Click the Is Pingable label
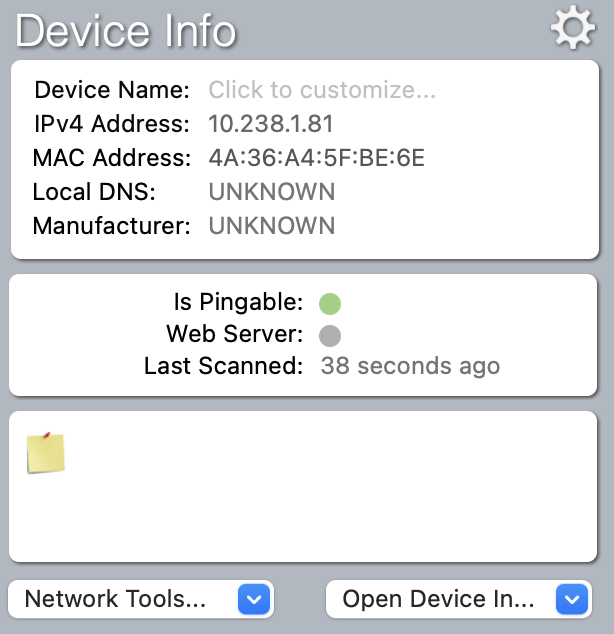Image resolution: width=614 pixels, height=634 pixels. (237, 301)
